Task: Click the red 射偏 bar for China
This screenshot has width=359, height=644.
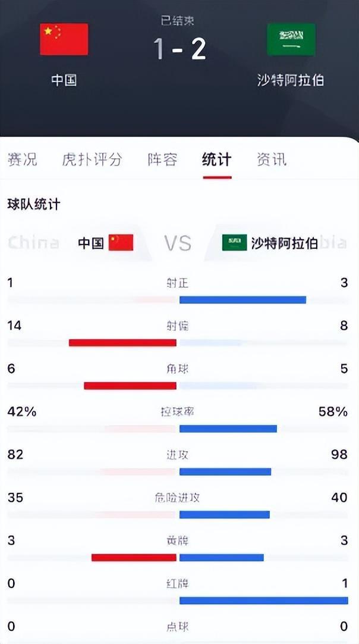Action: click(122, 343)
